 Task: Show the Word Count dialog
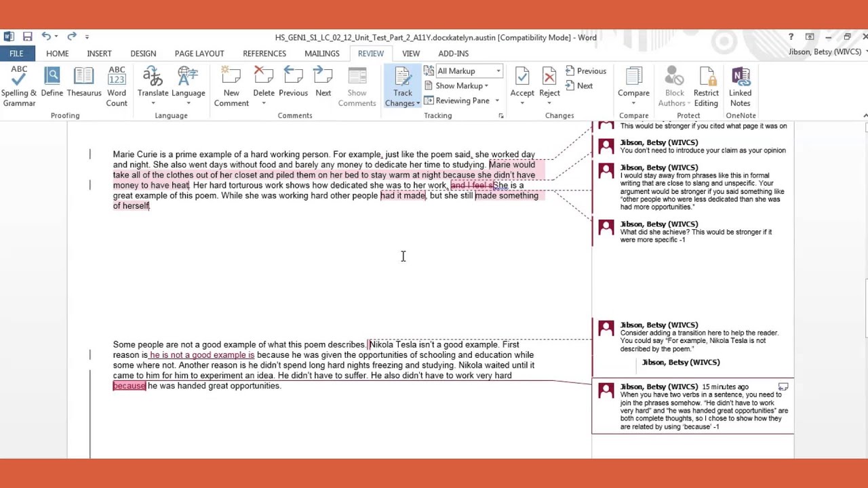(x=117, y=86)
